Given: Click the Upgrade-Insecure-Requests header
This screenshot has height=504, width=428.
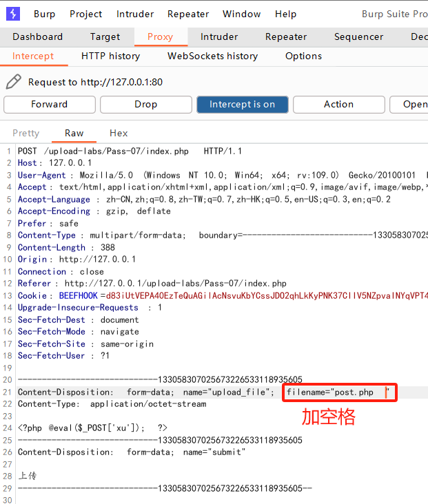Looking at the screenshot, I should [90, 308].
